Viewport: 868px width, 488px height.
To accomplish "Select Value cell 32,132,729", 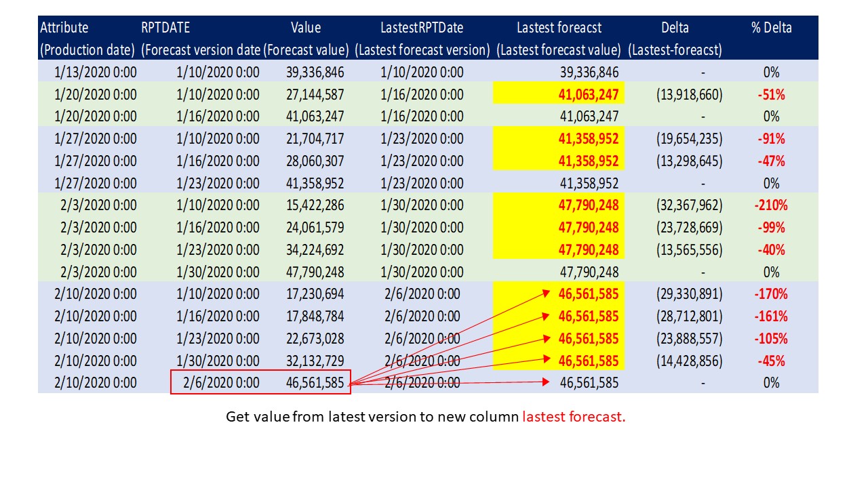I will coord(315,361).
